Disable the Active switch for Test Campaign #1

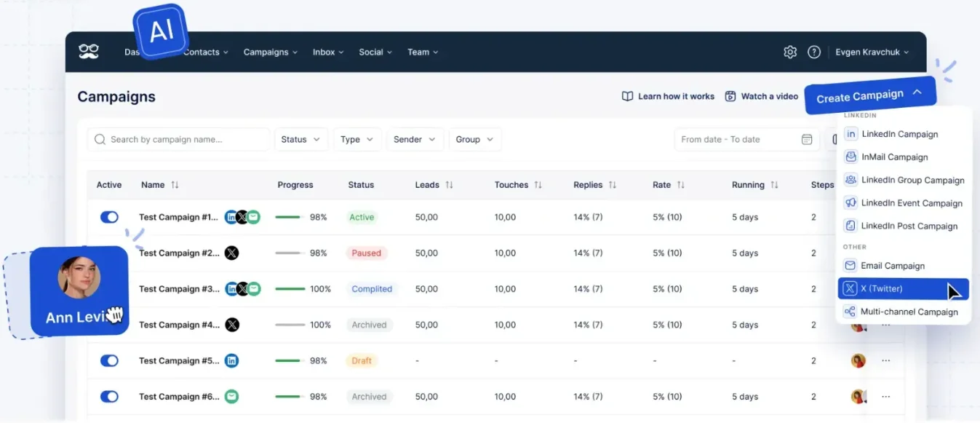click(x=109, y=217)
